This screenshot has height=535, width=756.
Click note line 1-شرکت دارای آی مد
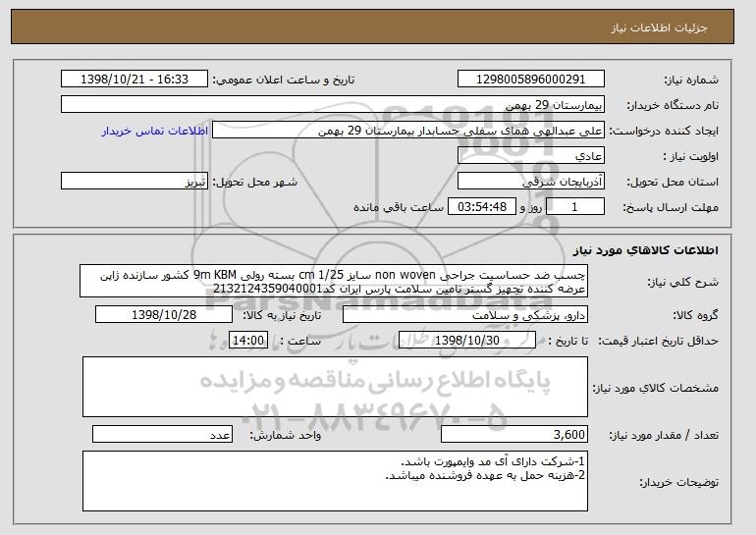(493, 461)
